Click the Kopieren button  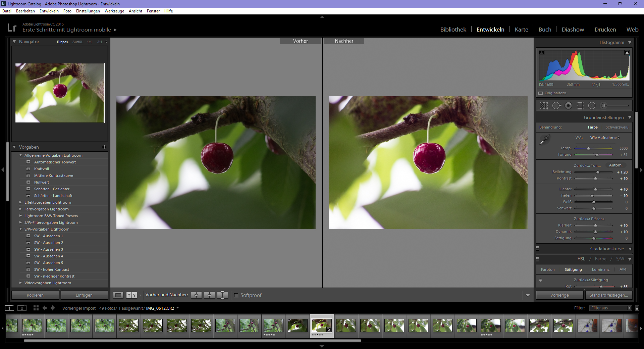coord(35,295)
